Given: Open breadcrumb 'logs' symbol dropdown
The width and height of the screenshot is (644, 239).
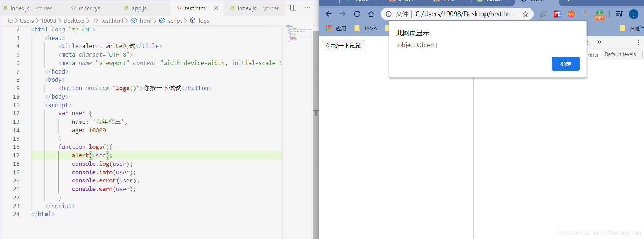Looking at the screenshot, I should 199,21.
